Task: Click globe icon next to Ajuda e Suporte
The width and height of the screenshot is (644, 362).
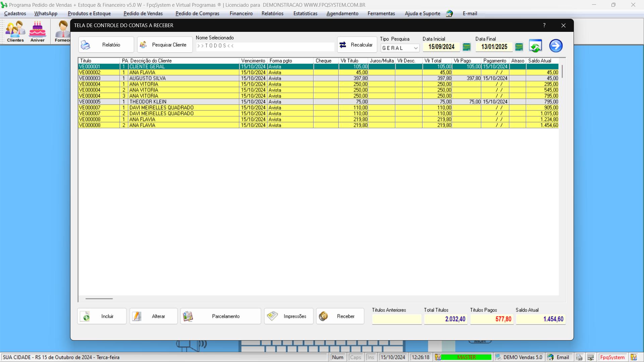Action: pos(449,13)
